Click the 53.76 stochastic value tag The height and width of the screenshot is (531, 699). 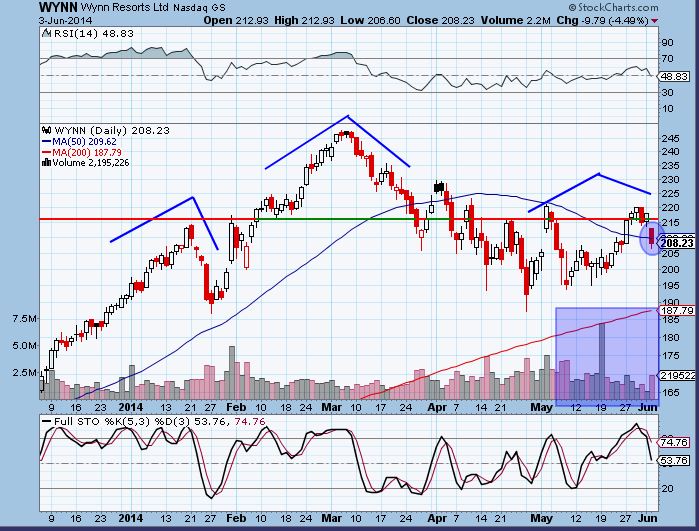coord(674,460)
